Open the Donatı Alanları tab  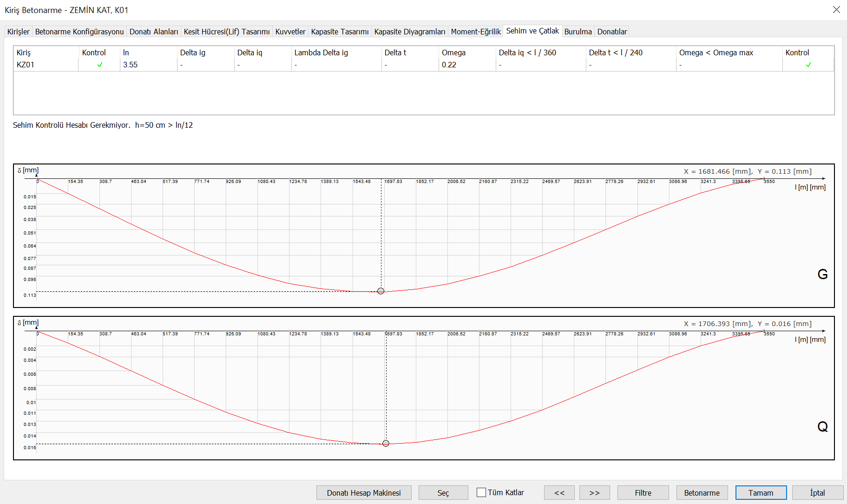coord(154,32)
